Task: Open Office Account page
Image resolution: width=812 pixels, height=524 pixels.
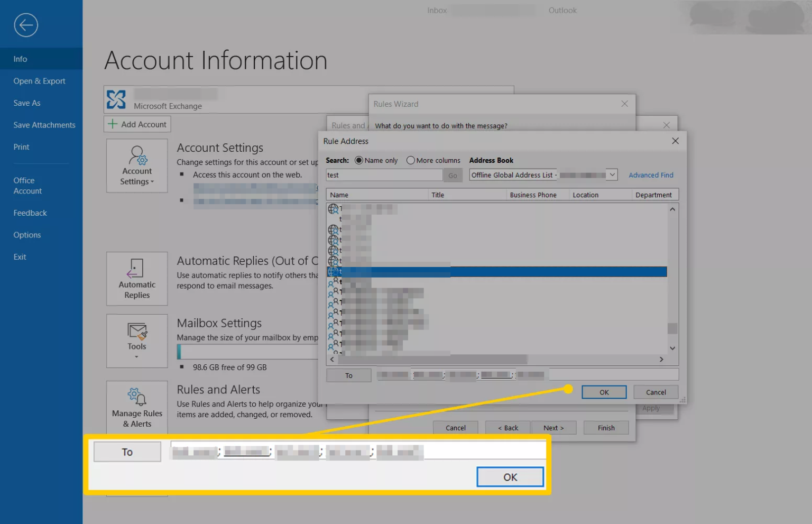Action: point(27,186)
